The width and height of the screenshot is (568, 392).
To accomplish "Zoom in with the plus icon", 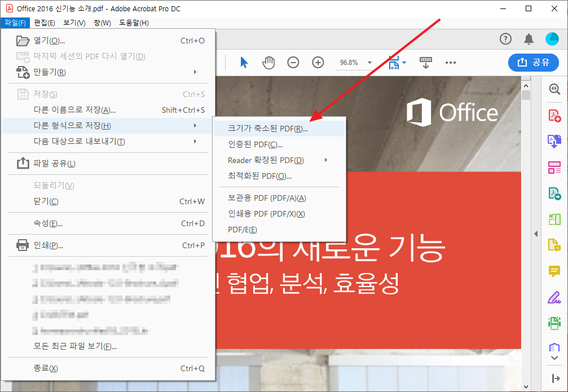I will pyautogui.click(x=318, y=62).
